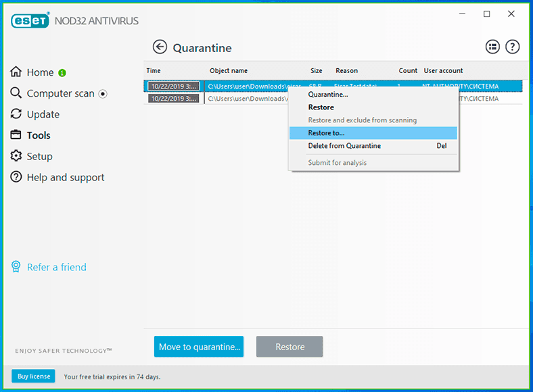This screenshot has width=533, height=392.
Task: Click the Setup gear icon
Action: point(16,156)
